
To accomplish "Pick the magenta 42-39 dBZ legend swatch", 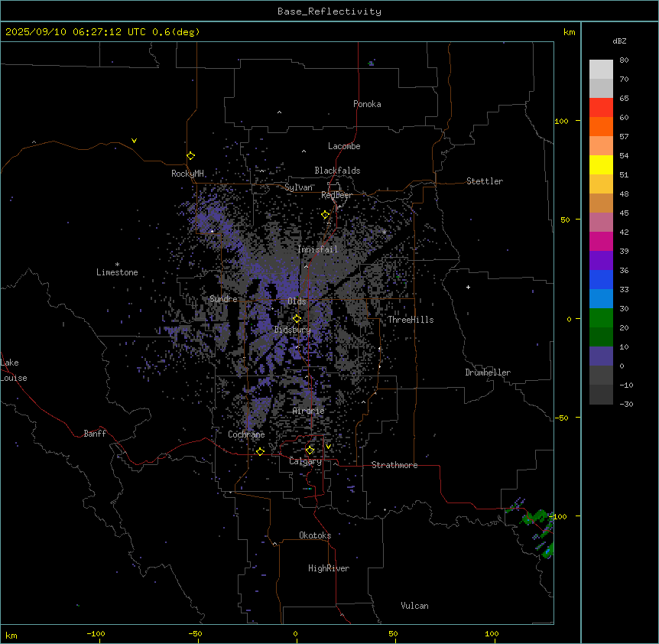I will coord(601,241).
